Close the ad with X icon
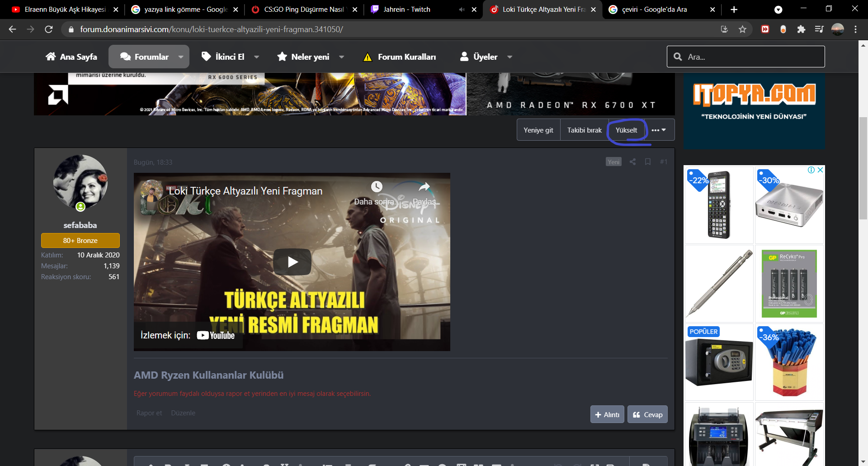 pos(820,170)
